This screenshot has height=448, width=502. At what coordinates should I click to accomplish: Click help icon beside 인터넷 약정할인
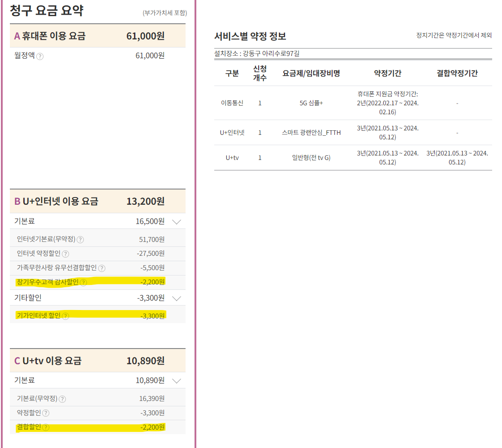click(x=65, y=254)
